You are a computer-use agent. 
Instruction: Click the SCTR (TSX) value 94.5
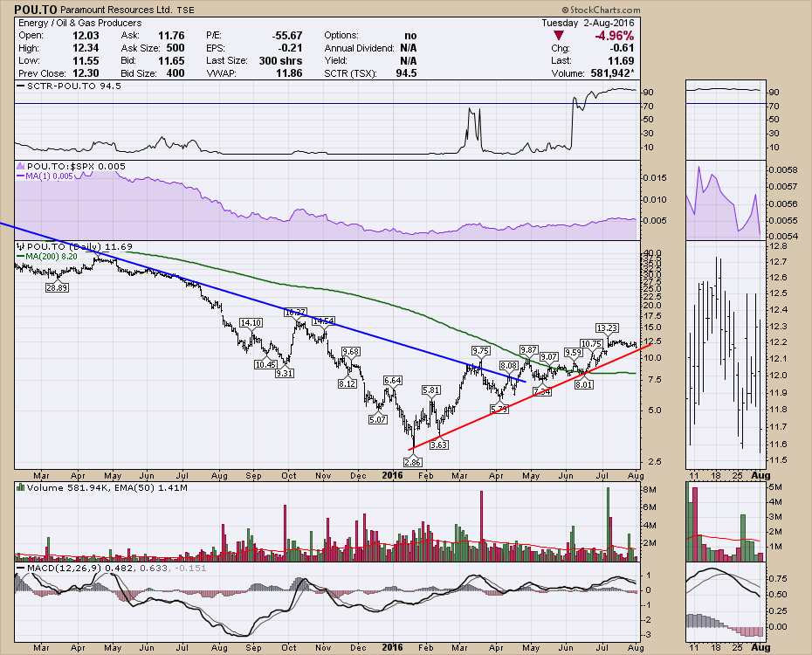pyautogui.click(x=407, y=73)
